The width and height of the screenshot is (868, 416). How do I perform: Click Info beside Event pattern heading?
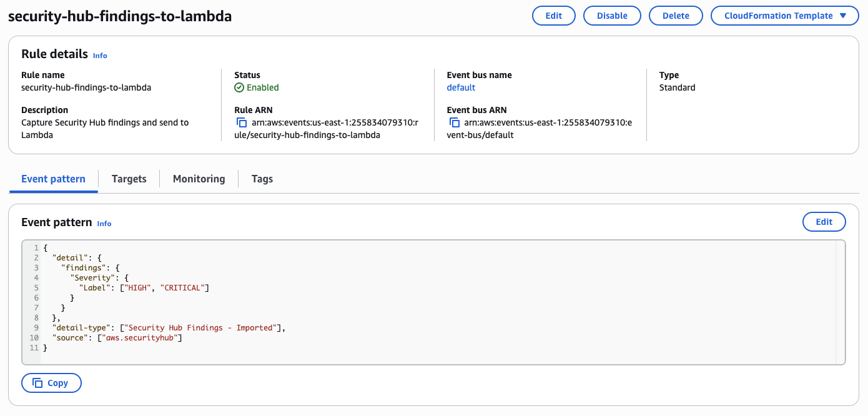click(x=104, y=224)
